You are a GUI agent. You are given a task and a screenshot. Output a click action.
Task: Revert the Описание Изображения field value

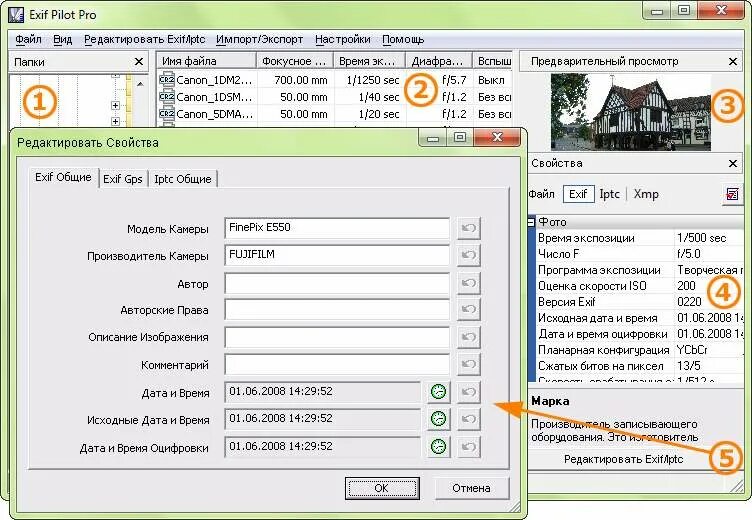[468, 337]
